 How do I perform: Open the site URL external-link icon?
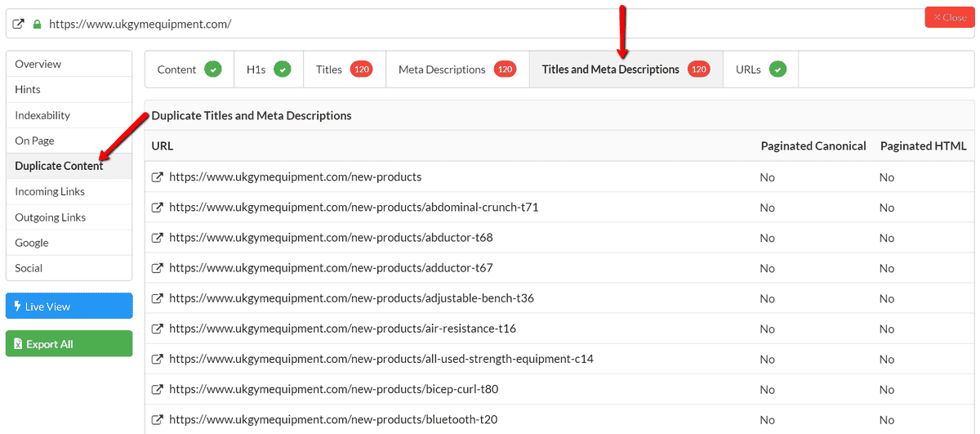19,25
